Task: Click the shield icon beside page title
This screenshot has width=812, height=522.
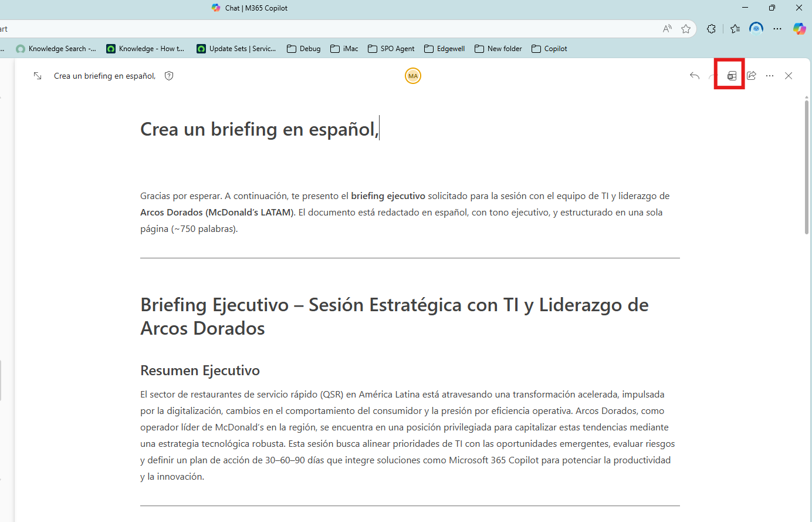Action: coord(169,76)
